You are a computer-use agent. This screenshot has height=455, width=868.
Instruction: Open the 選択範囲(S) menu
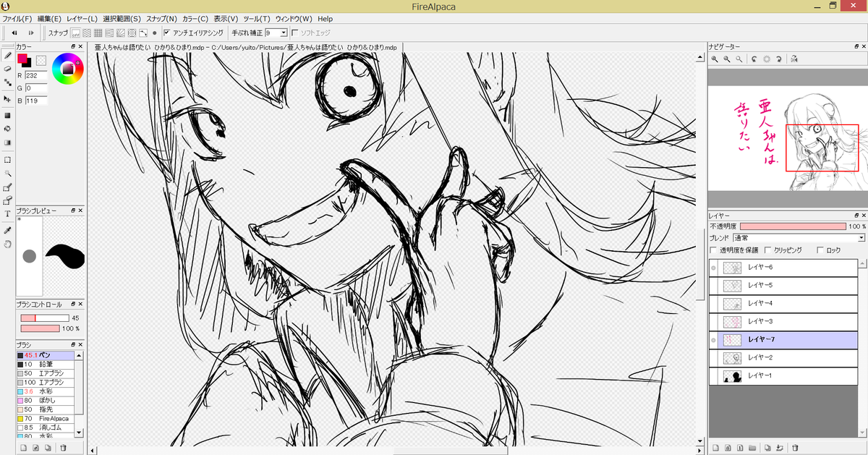(x=122, y=18)
